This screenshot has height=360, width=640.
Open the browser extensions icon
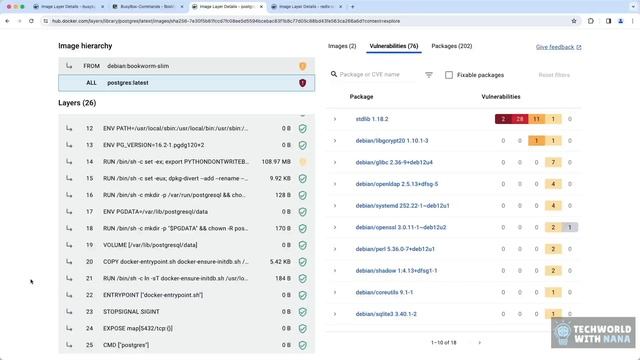coord(591,21)
